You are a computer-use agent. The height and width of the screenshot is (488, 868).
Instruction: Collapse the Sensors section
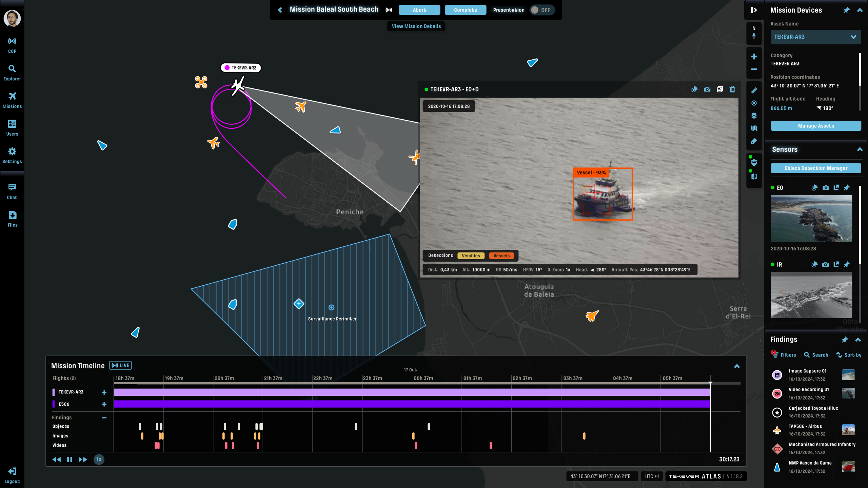click(x=860, y=149)
